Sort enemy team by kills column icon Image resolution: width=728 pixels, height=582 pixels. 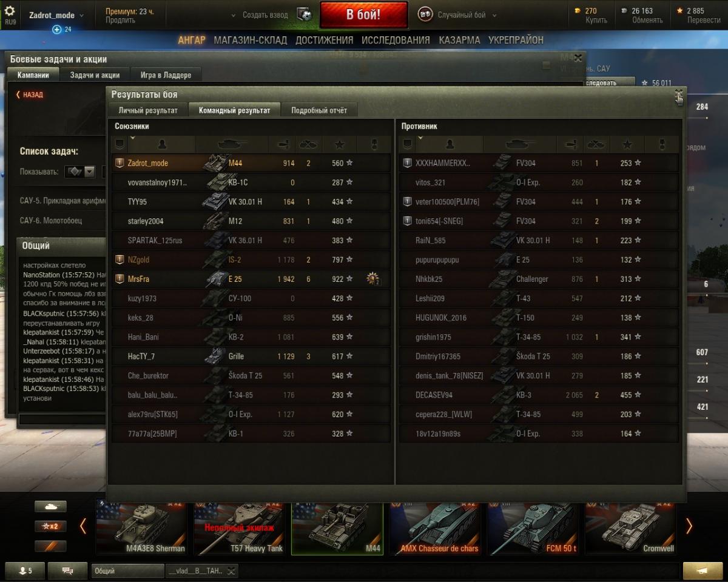point(597,144)
